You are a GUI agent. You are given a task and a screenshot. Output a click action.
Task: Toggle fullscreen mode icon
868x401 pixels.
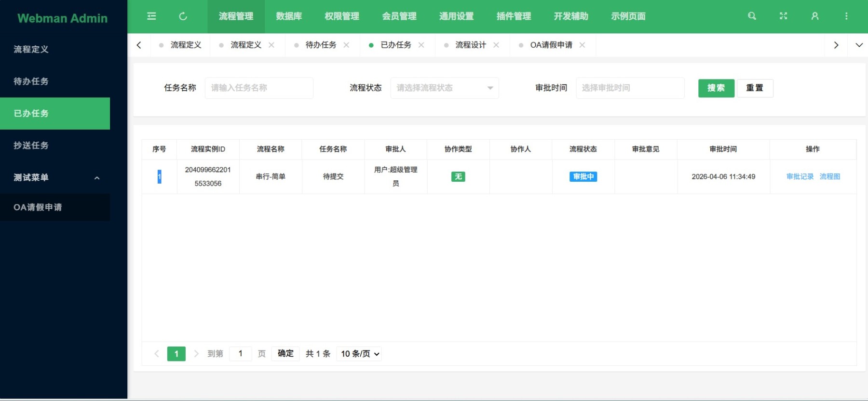(x=783, y=16)
